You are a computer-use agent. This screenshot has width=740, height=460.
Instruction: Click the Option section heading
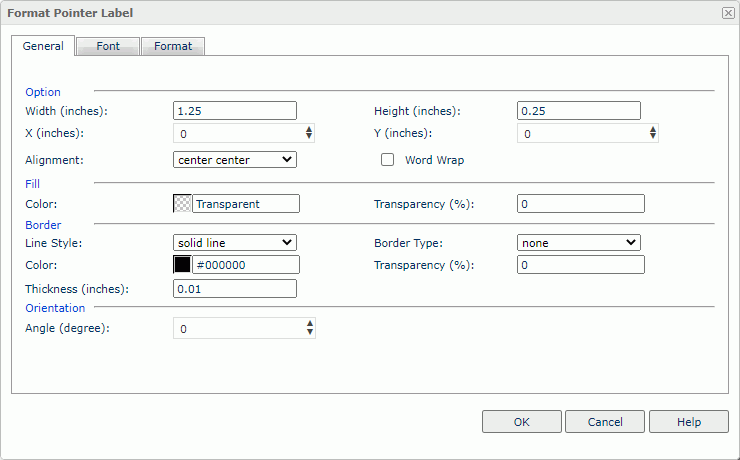pyautogui.click(x=43, y=92)
